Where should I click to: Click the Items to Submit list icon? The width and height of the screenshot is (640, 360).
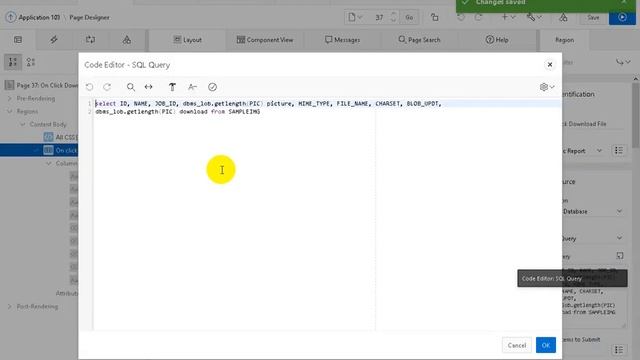(619, 350)
